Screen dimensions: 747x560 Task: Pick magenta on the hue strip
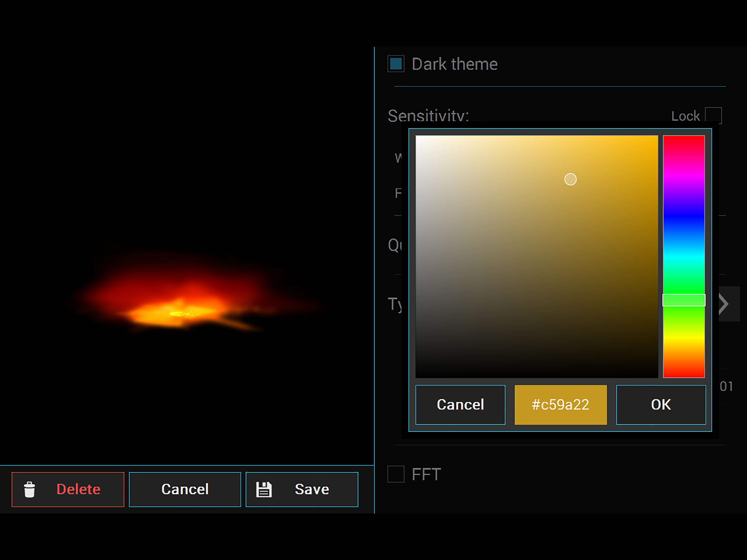(x=684, y=176)
